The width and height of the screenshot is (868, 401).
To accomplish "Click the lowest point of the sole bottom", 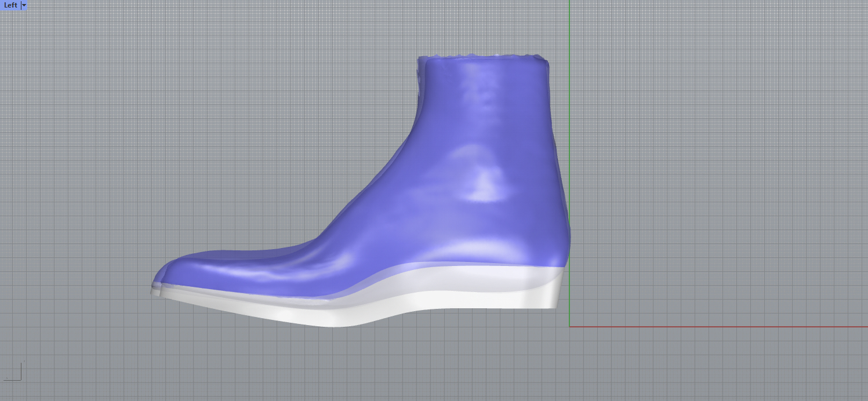I will click(333, 326).
